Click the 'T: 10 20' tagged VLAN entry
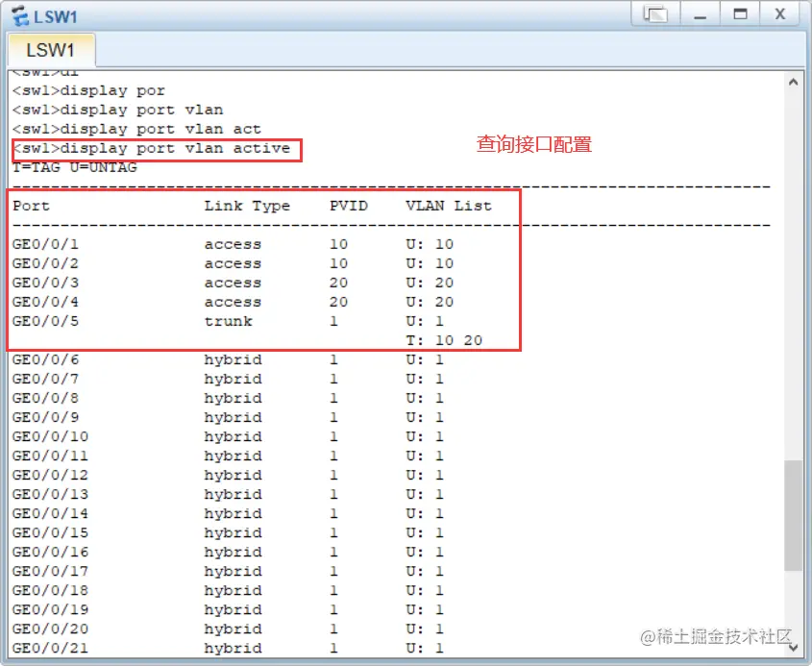This screenshot has height=666, width=812. [x=444, y=340]
